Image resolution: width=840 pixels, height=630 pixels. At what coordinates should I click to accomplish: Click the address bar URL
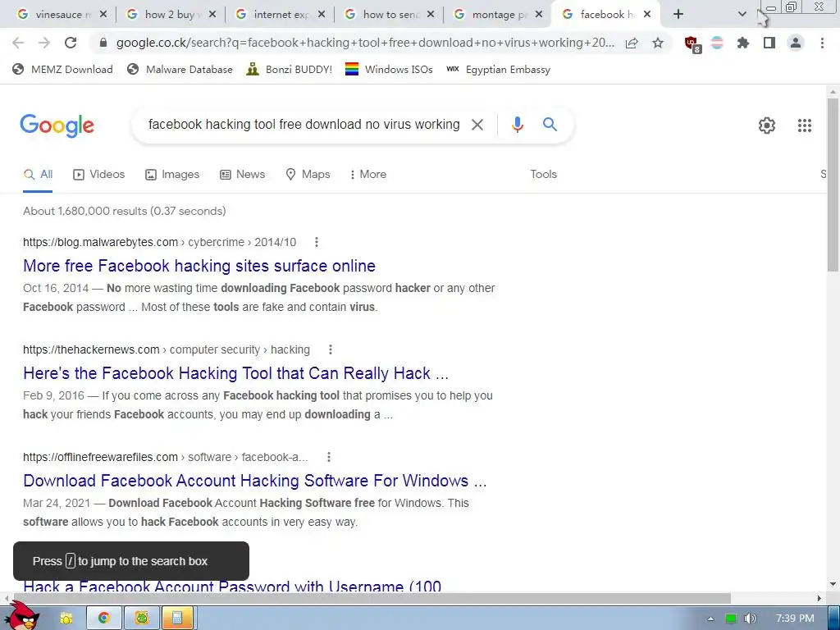point(365,43)
